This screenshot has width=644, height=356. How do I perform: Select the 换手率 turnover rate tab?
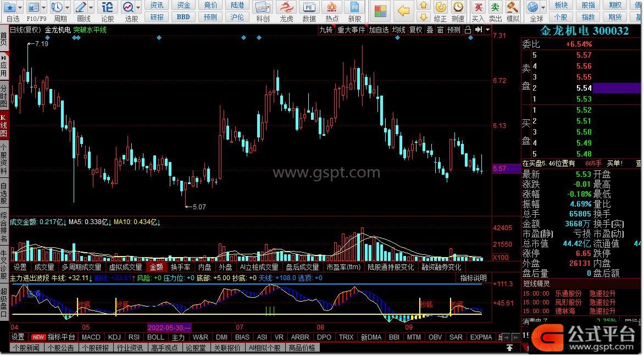(181, 267)
